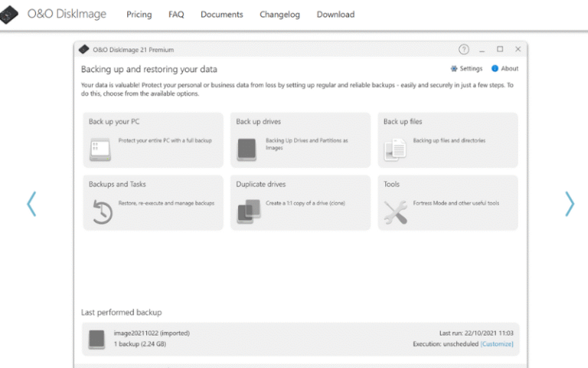
Task: Click the Backups and Tasks history clock icon
Action: click(102, 211)
